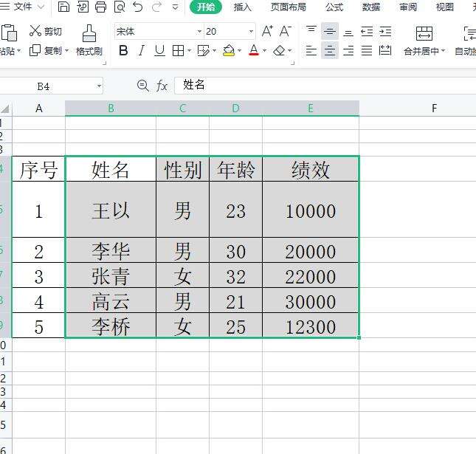
Task: Click the zoom magnifier beside formula bar
Action: pos(142,86)
